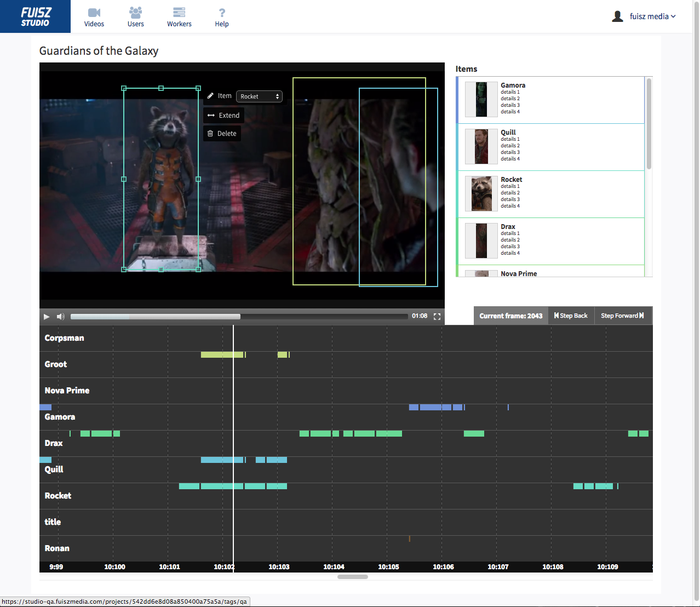Image resolution: width=700 pixels, height=607 pixels.
Task: Open the Item Rocket dropdown
Action: [x=259, y=96]
